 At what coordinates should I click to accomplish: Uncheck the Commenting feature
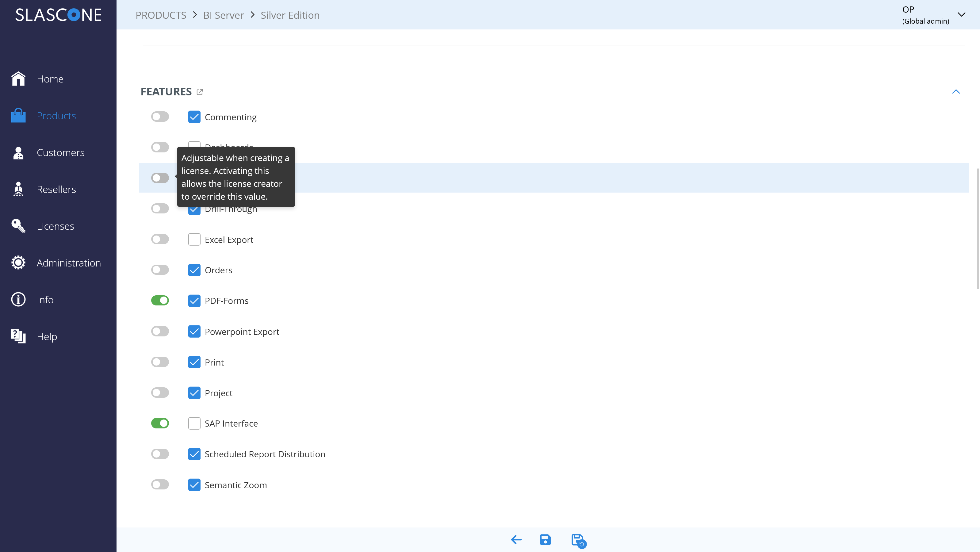tap(194, 117)
